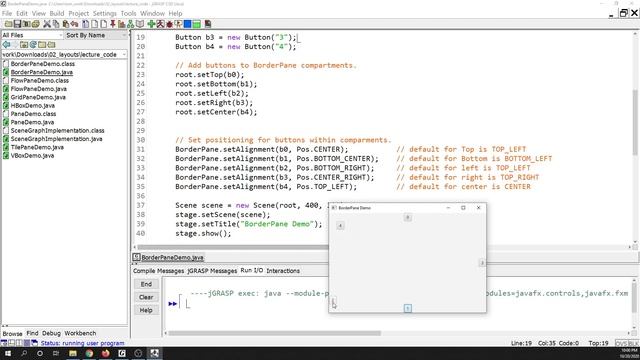Switch to the Compile Messages tab

[x=158, y=271]
